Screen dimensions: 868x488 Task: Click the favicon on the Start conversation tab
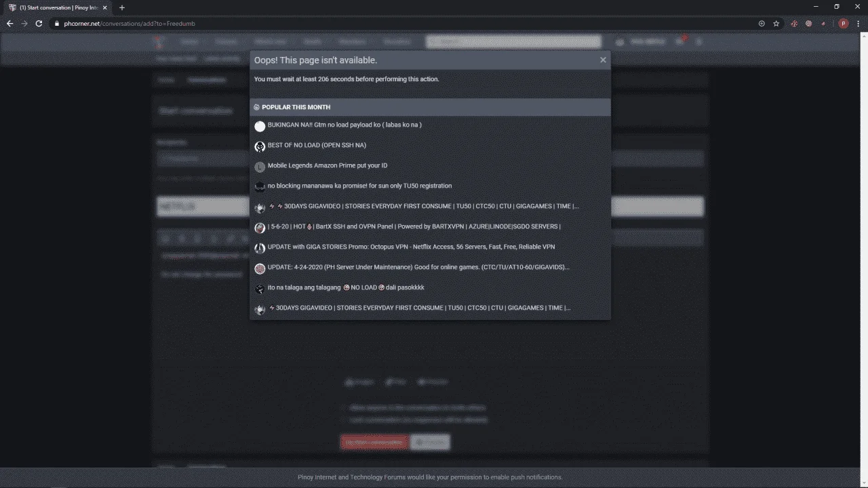[12, 7]
